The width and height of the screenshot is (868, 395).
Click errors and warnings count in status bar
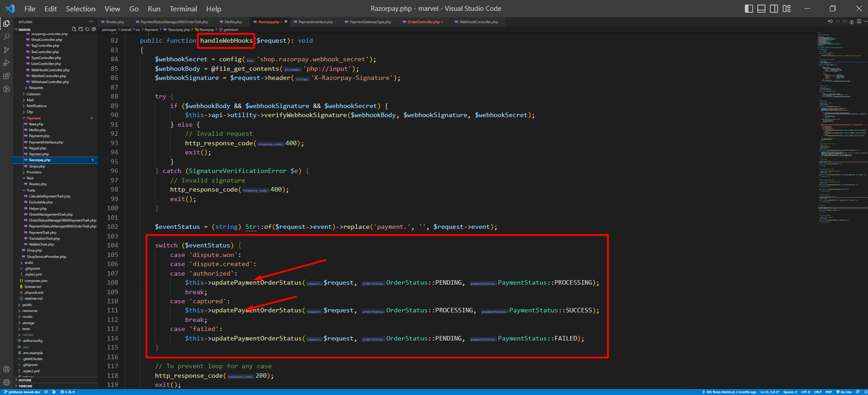click(x=67, y=392)
